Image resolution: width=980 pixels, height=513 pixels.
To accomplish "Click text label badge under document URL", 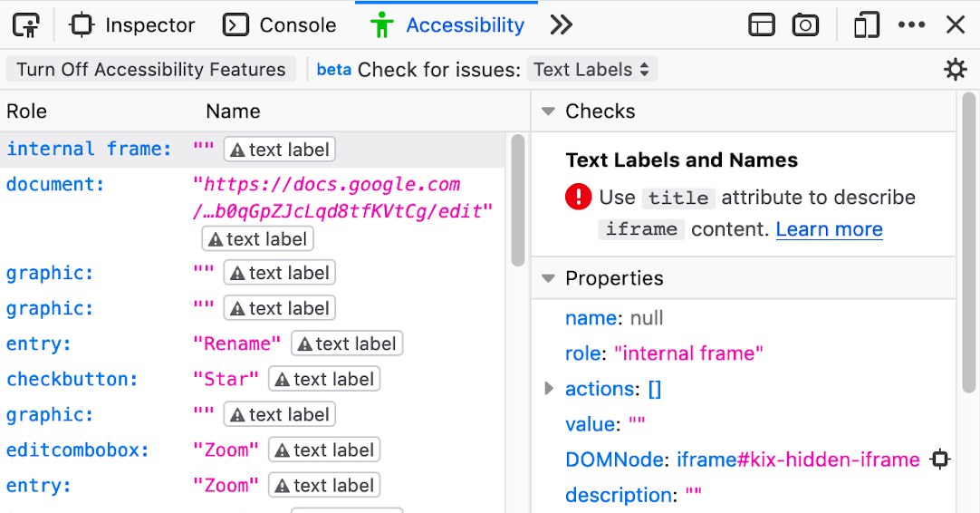I will 257,239.
